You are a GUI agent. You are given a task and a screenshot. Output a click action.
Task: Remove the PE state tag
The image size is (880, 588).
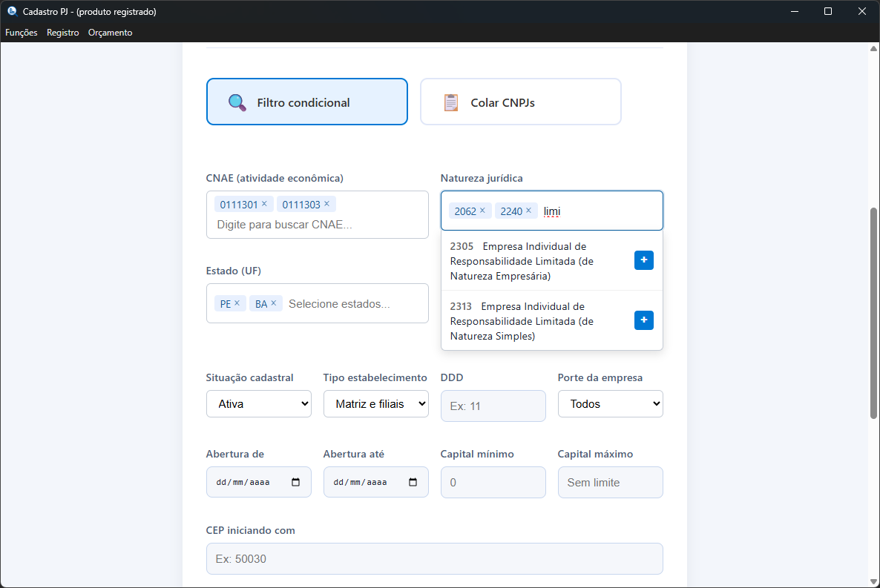point(237,303)
